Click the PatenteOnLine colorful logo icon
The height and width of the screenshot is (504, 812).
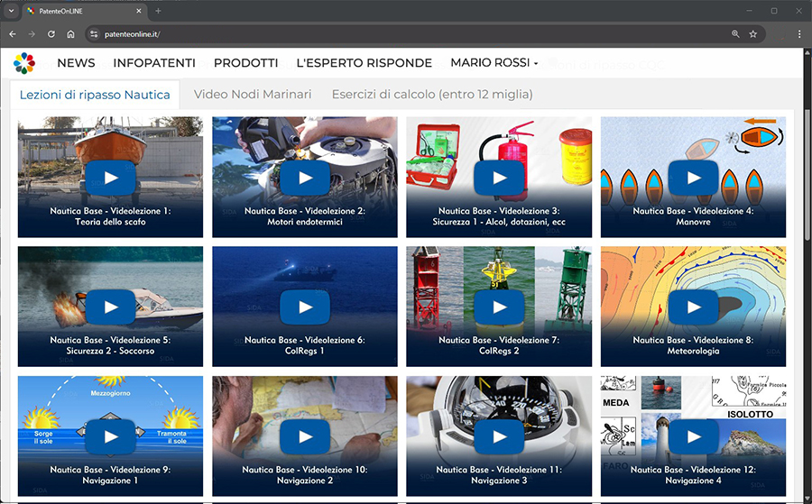pyautogui.click(x=24, y=63)
